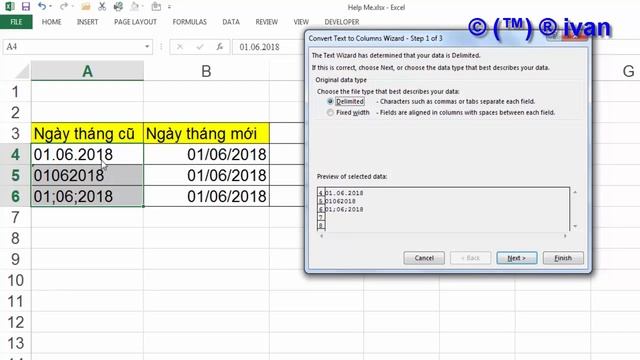Expand the Name Box dropdown arrow

pos(147,47)
